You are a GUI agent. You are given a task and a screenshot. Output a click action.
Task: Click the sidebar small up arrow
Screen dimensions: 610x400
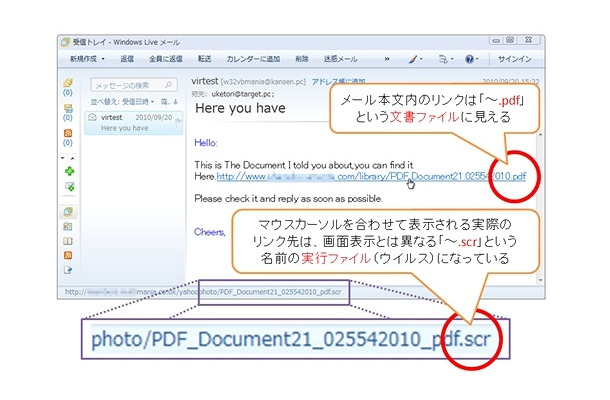pyautogui.click(x=72, y=158)
